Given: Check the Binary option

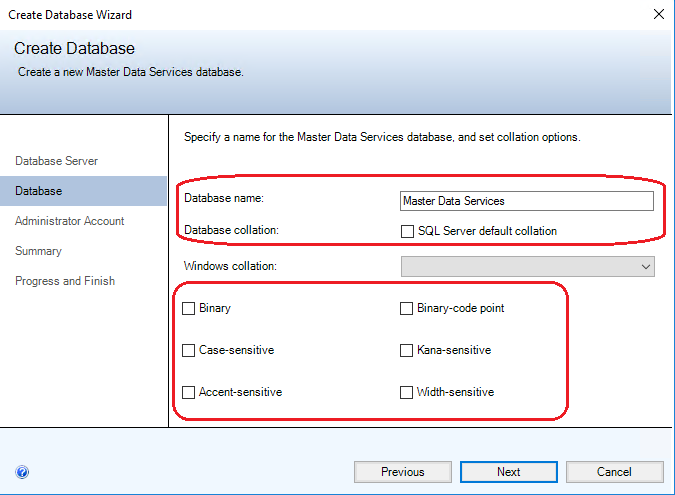Looking at the screenshot, I should coord(189,309).
